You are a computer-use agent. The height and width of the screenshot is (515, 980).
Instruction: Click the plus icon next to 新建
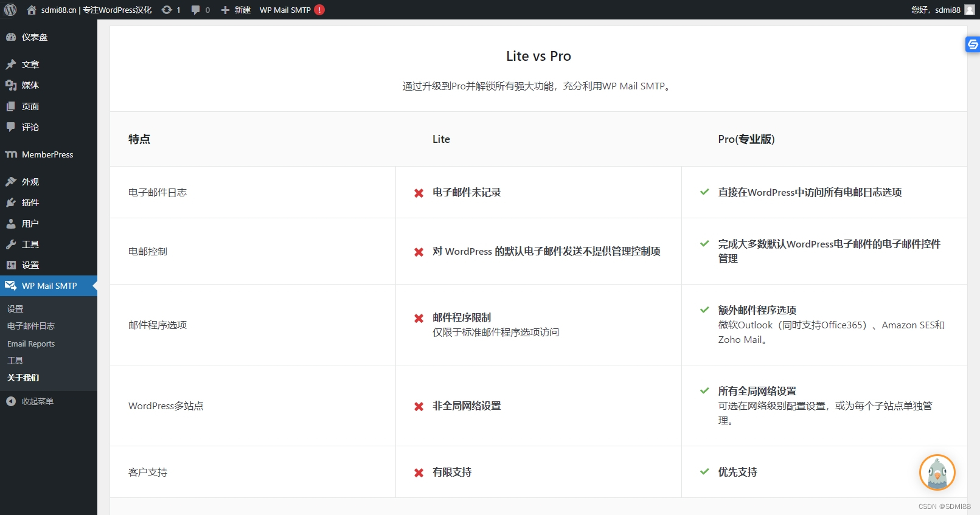point(225,10)
